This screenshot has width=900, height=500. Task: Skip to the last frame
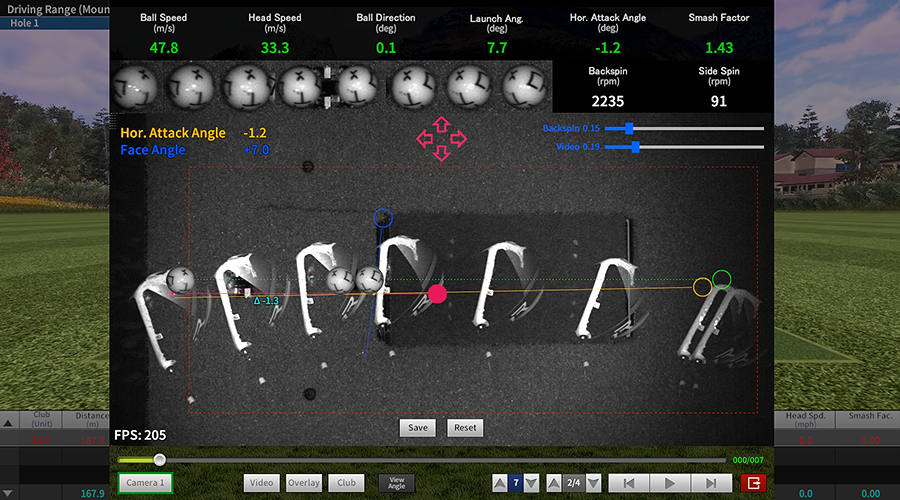[711, 483]
